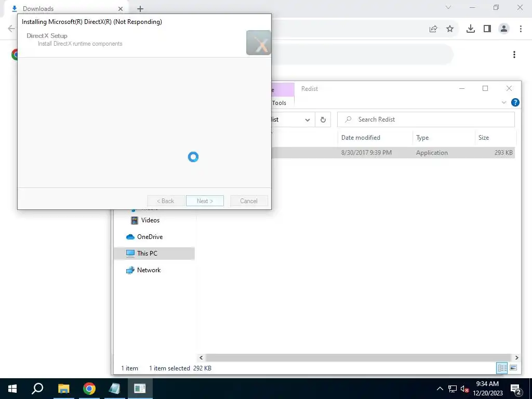Open the notification center icon

point(516,389)
